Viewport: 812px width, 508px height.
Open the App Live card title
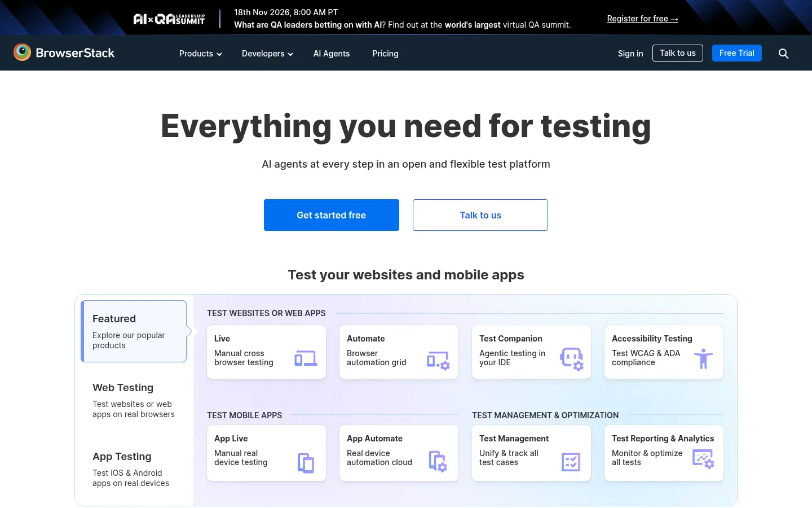(x=231, y=439)
